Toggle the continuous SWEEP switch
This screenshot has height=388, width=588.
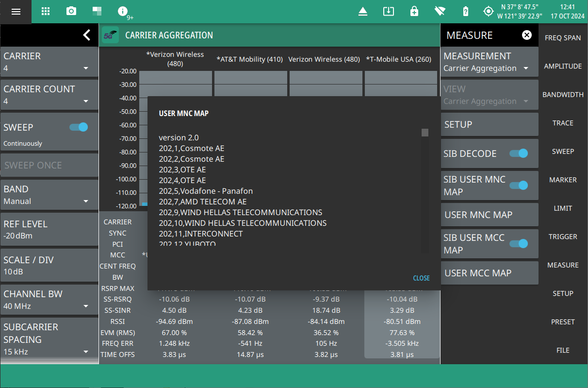[x=79, y=127]
